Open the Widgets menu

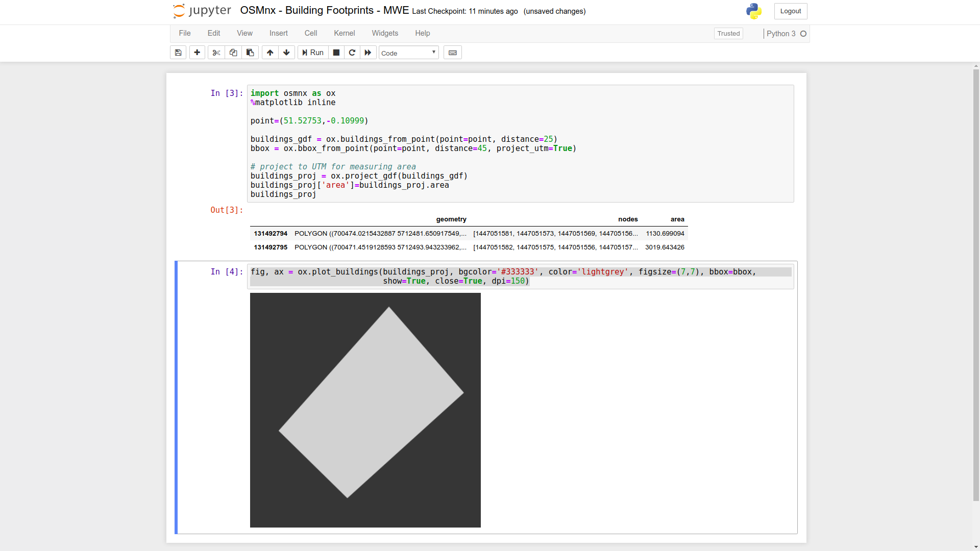tap(385, 33)
